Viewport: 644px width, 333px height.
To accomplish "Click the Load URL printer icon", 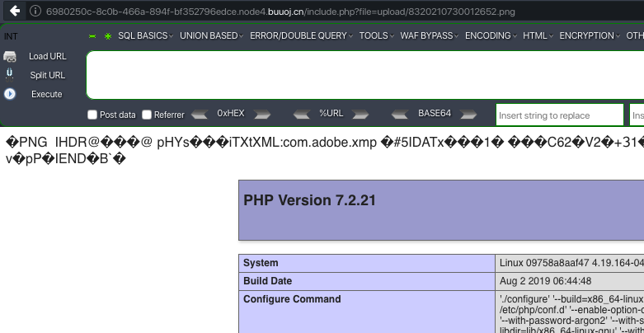I will (x=10, y=57).
